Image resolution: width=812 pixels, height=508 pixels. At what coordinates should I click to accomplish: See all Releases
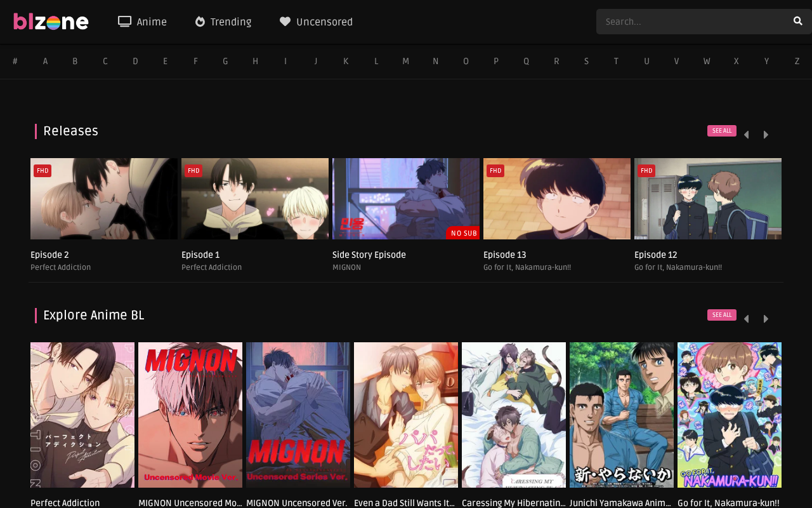(722, 131)
